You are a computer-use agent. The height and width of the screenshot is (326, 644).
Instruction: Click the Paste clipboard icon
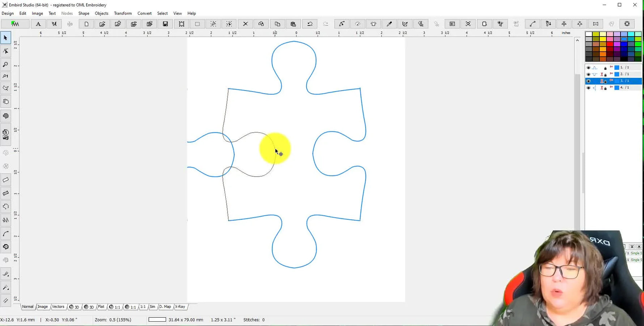click(x=293, y=24)
